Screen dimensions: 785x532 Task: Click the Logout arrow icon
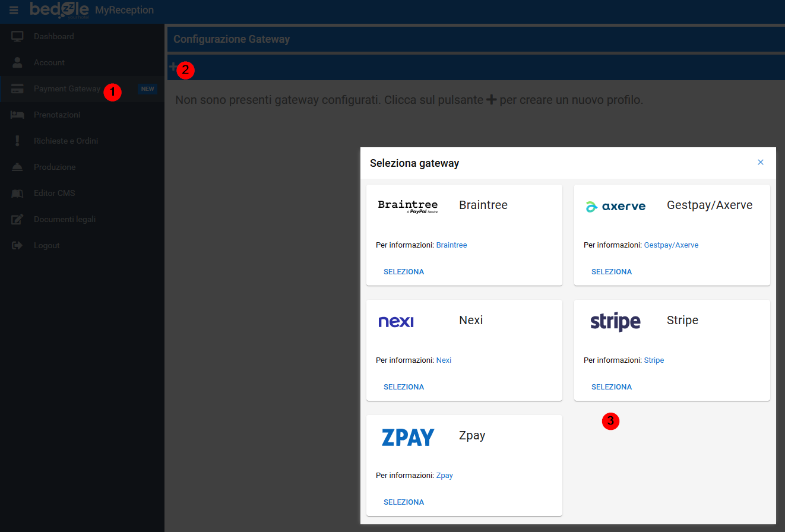17,246
